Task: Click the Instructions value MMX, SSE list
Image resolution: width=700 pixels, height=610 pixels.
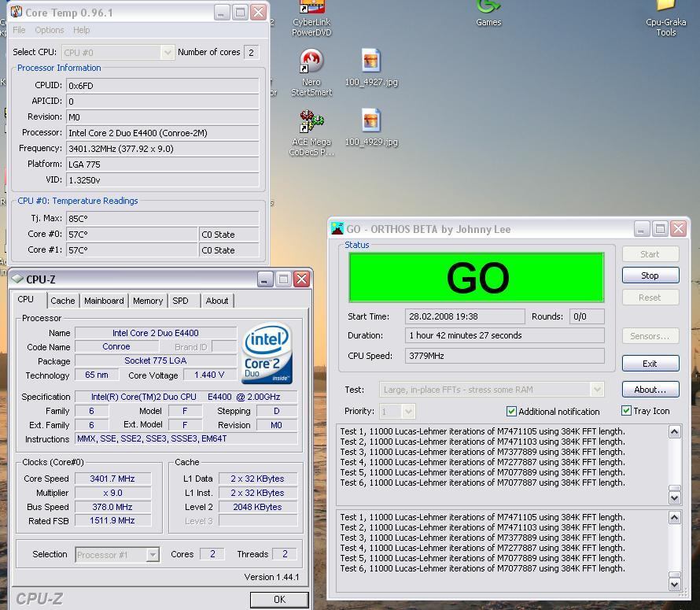Action: [186, 439]
